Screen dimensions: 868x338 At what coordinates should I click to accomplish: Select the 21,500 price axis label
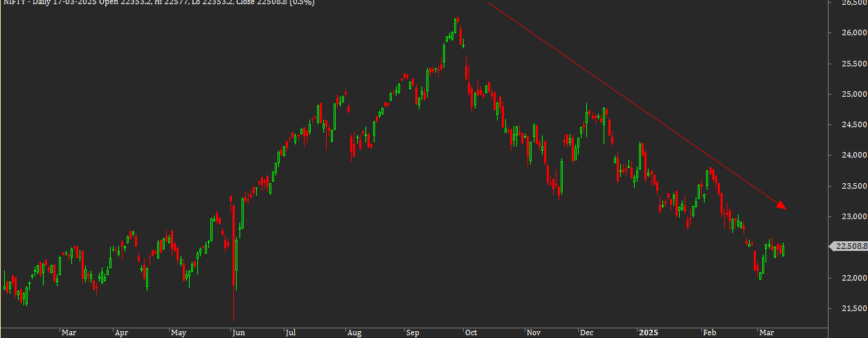853,308
